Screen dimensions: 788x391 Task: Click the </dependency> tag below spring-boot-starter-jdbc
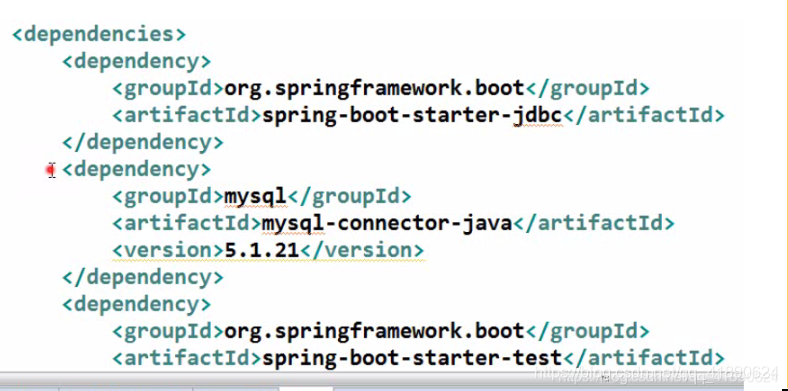143,142
